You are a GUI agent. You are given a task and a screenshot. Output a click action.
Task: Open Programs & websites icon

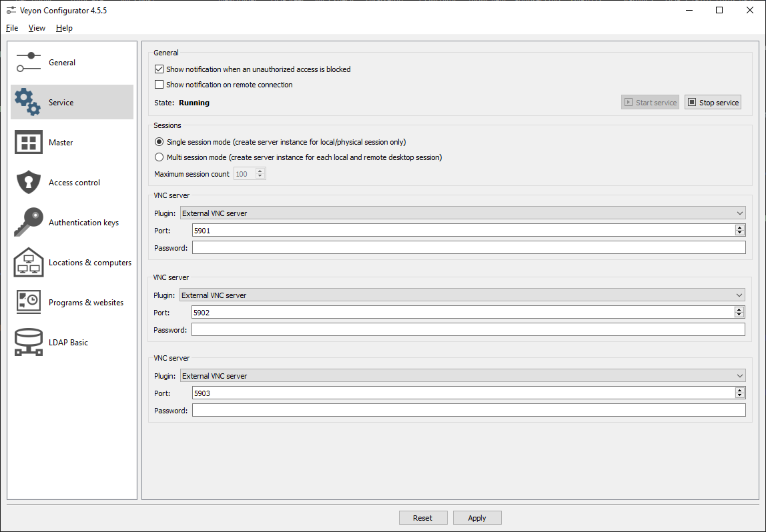[28, 302]
